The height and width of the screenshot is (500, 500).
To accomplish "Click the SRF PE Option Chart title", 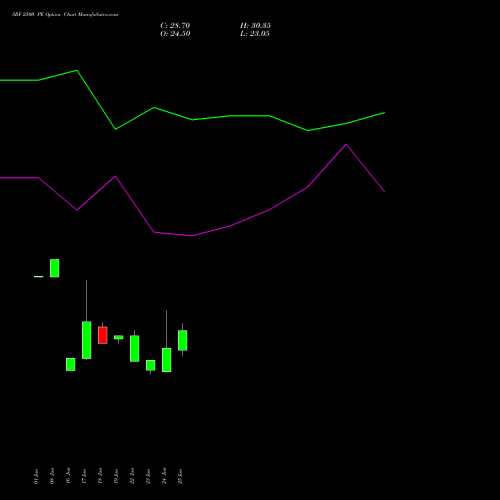I will click(65, 15).
